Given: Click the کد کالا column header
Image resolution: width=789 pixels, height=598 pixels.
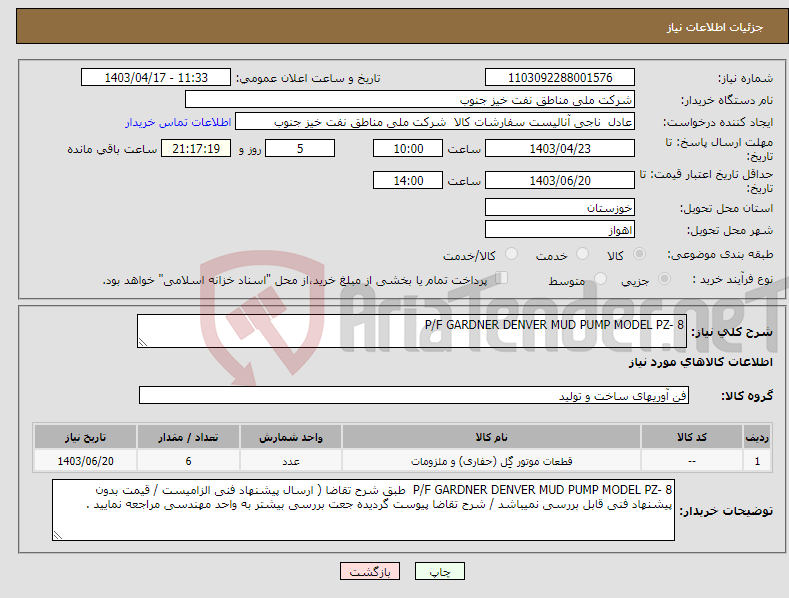Looking at the screenshot, I should (692, 437).
